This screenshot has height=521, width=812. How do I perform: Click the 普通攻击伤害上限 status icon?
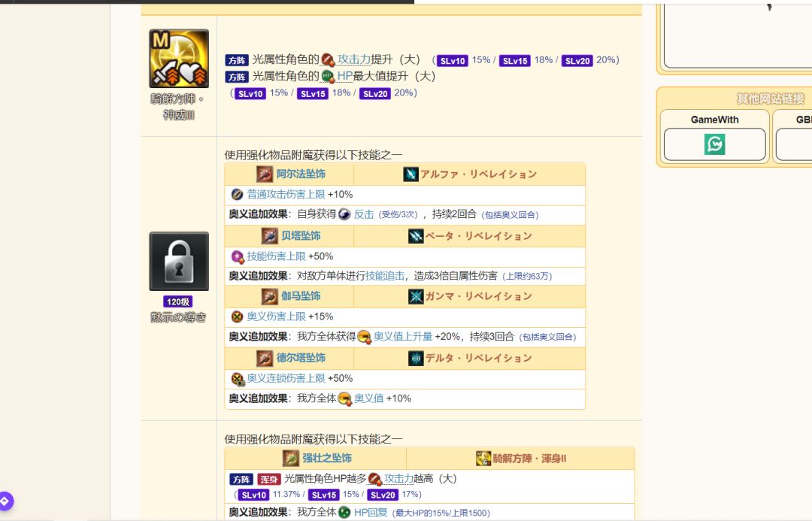237,194
